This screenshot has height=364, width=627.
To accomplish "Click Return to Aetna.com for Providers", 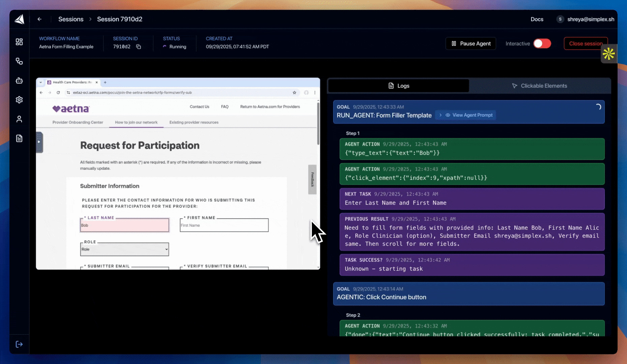I will tap(270, 107).
